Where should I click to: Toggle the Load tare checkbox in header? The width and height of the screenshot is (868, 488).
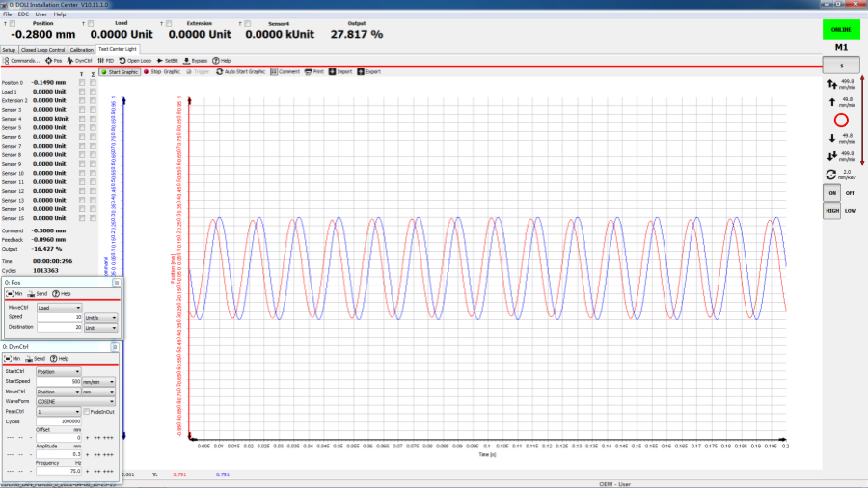(x=91, y=24)
